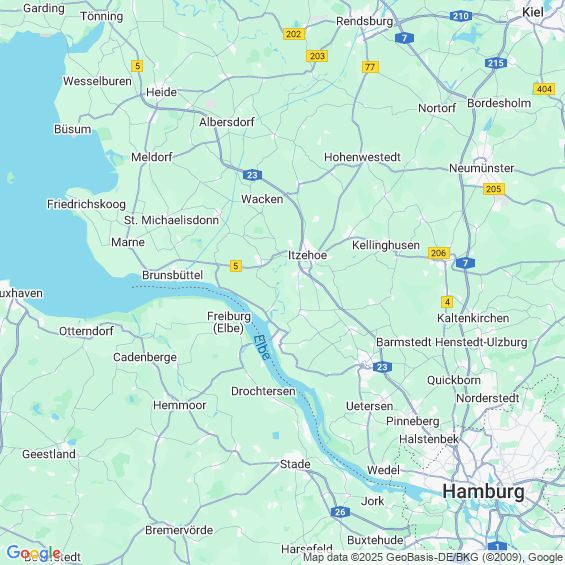Select the Stade town label
Viewport: 565px width, 565px height.
pyautogui.click(x=295, y=464)
